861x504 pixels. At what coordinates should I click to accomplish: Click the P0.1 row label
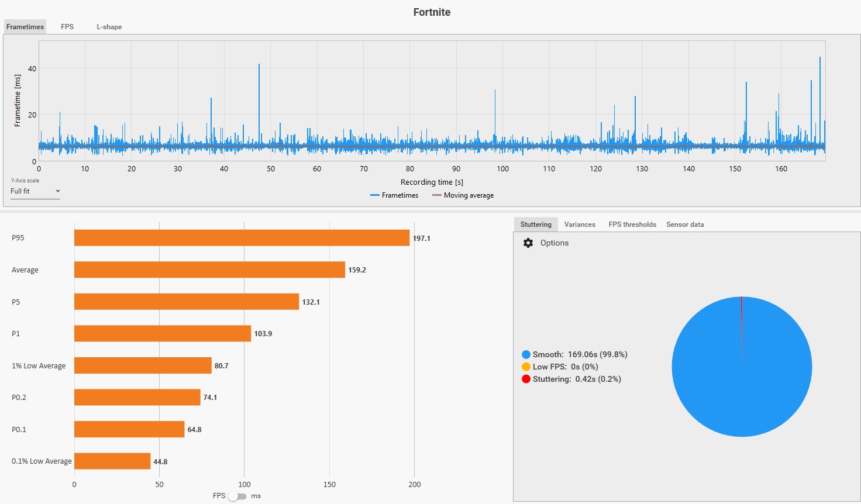19,430
